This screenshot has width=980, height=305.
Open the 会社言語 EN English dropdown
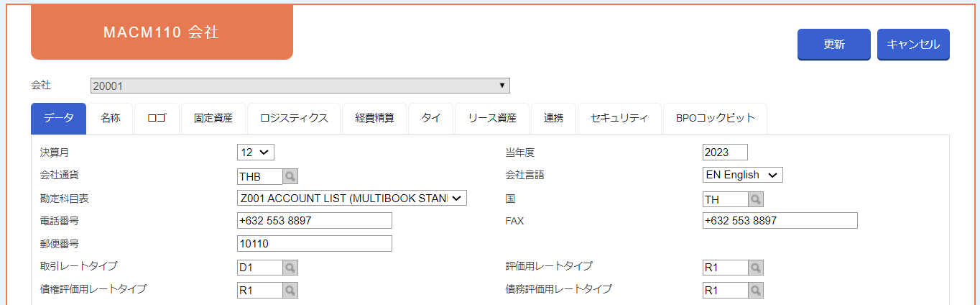tap(743, 175)
